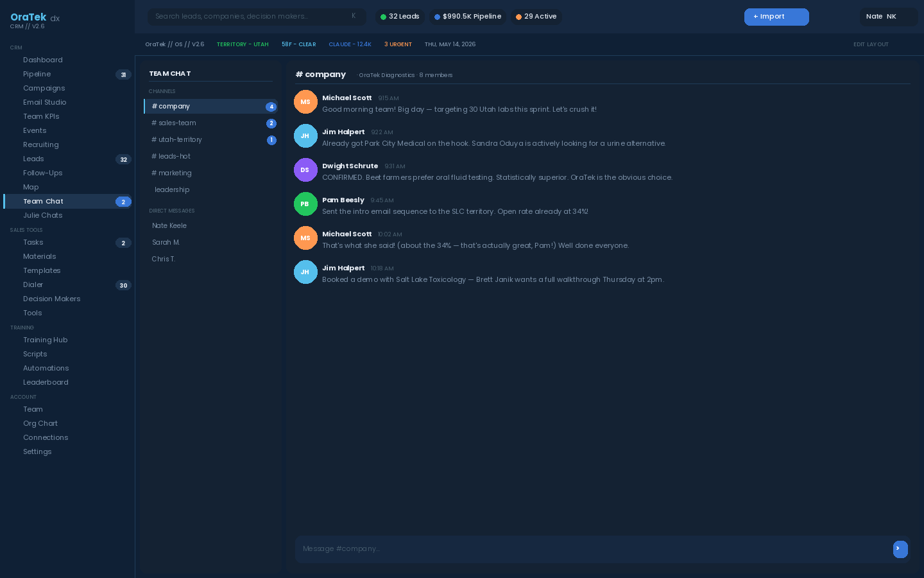Click the NK user initials badge
Image resolution: width=924 pixels, height=578 pixels.
tap(891, 17)
